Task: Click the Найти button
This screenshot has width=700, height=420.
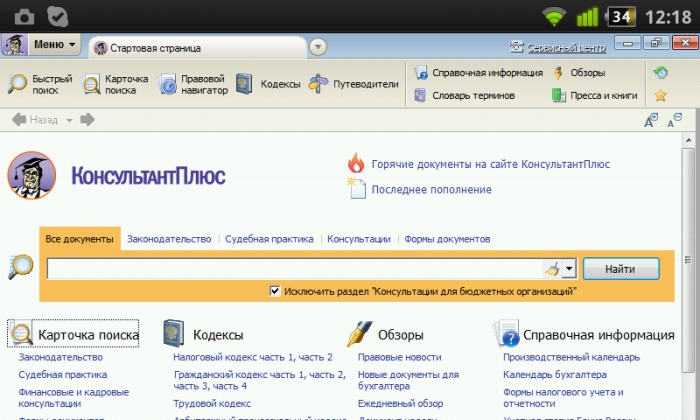Action: [x=621, y=269]
